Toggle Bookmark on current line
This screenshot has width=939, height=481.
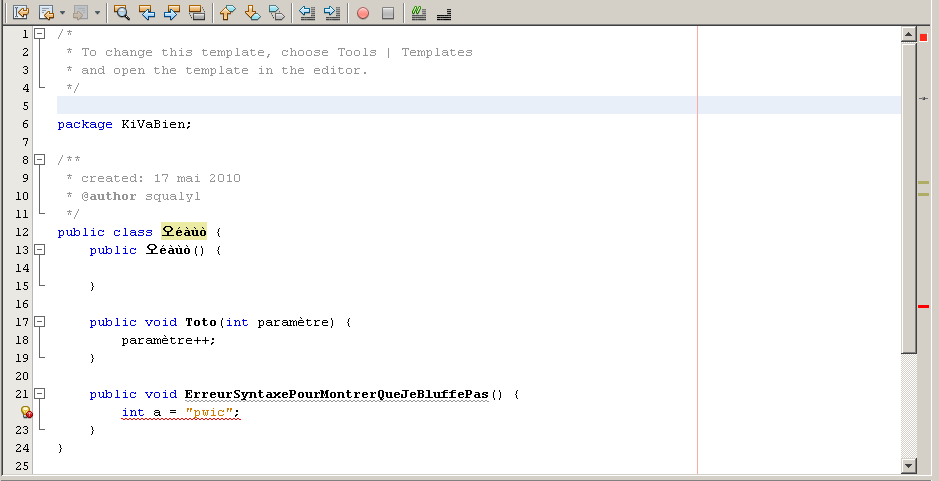277,13
